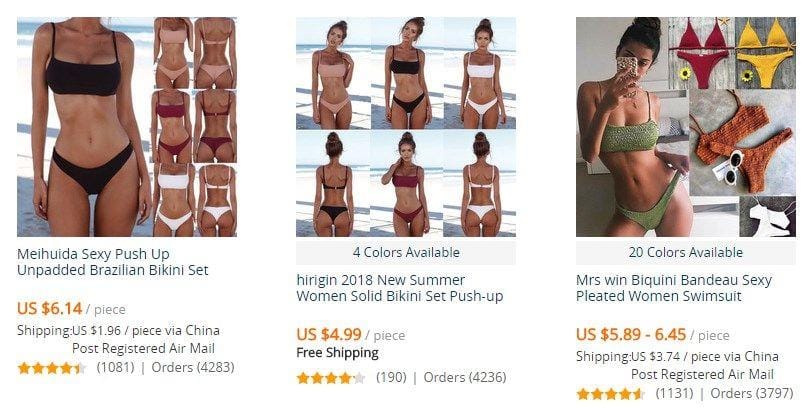Open the Meihuida Brazilian Bikini Set title link
Viewport: 812px width, 411px height.
coord(113,262)
